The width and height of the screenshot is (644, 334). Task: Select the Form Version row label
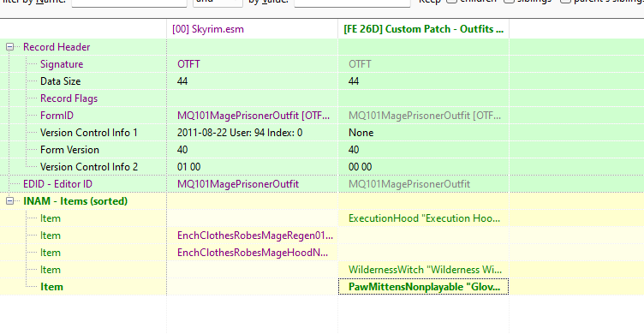coord(69,150)
